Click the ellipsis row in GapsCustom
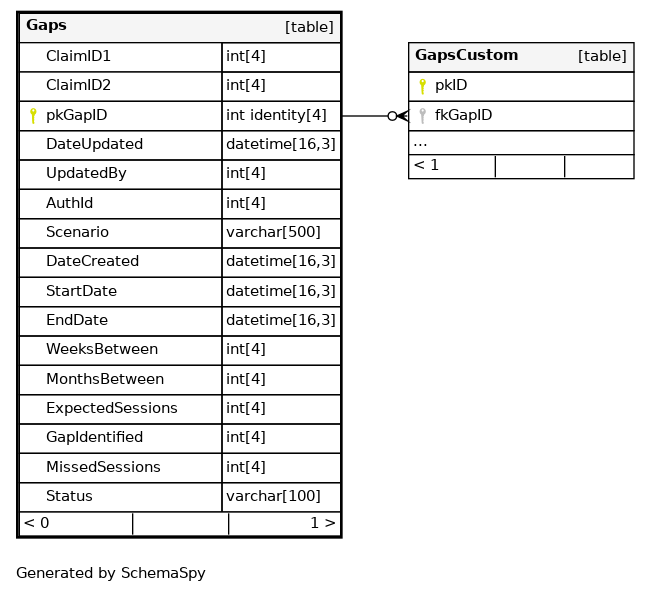Screen dimensions: 649x593 point(421,143)
